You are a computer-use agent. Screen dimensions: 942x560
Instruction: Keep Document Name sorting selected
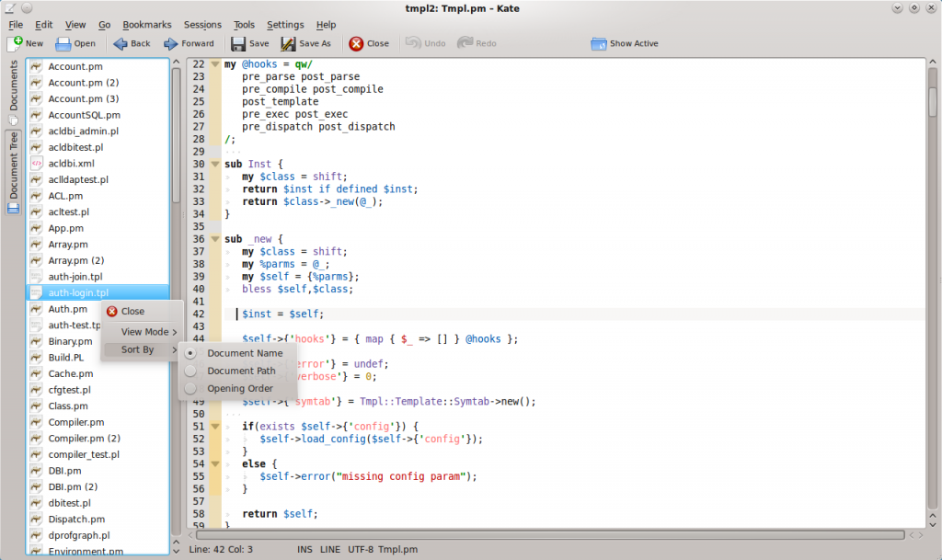click(x=245, y=353)
